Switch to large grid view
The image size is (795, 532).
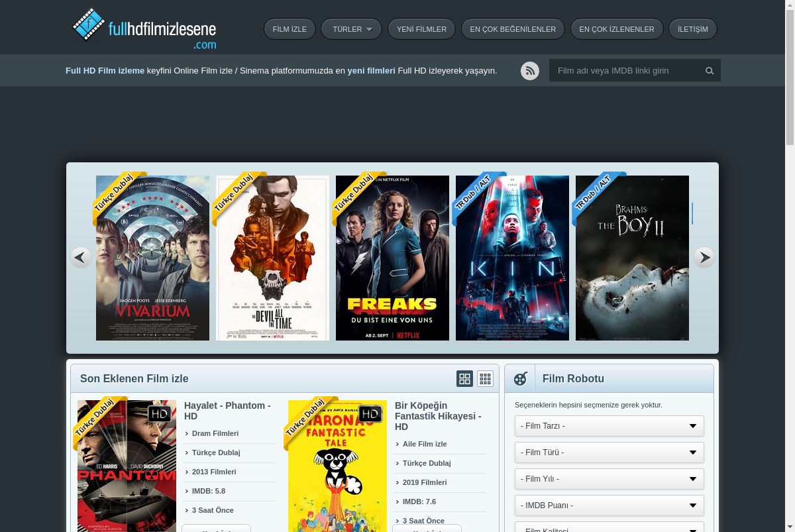pos(464,379)
